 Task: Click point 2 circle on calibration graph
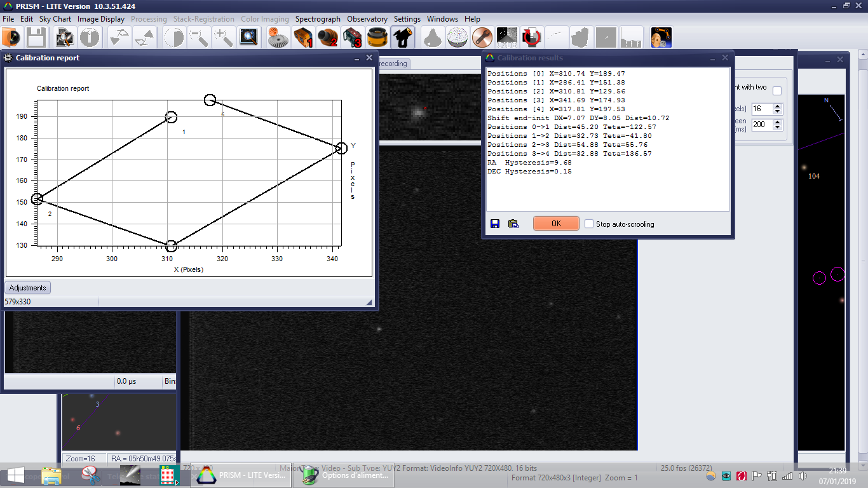click(37, 199)
